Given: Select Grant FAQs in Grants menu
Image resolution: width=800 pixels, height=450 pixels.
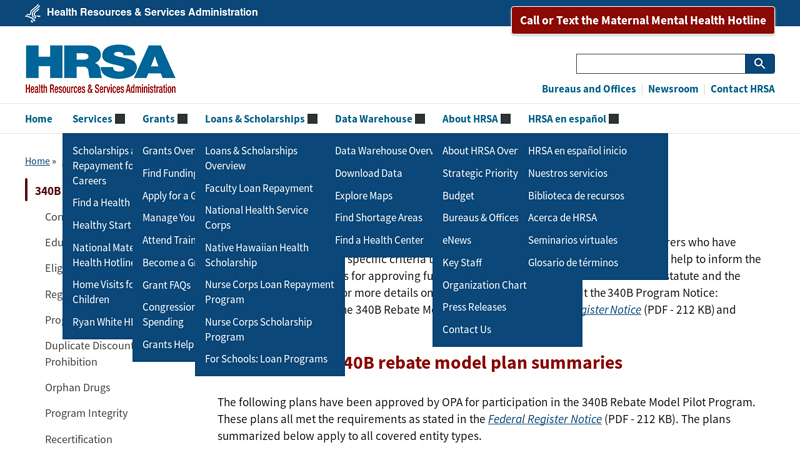Looking at the screenshot, I should (166, 285).
